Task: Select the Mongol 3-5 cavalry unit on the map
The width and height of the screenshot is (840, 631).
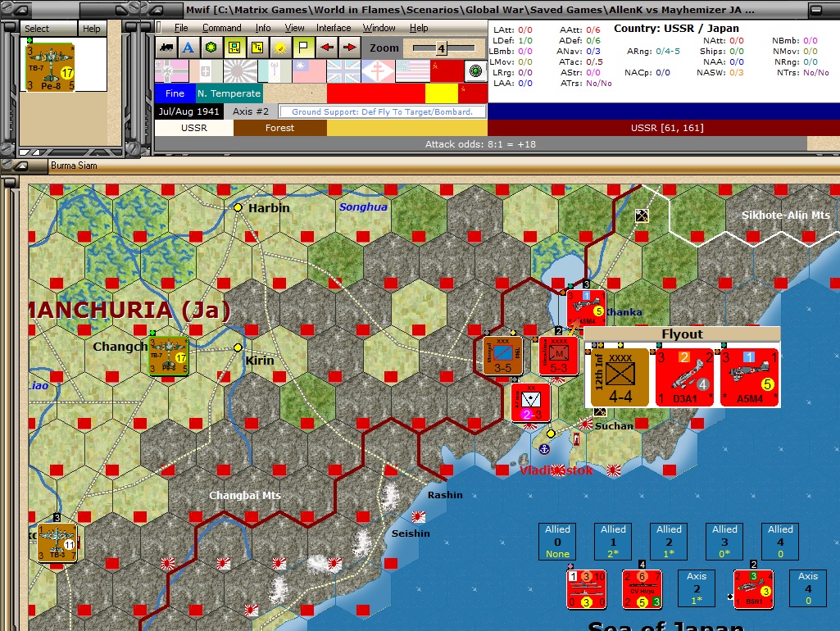Action: tap(502, 355)
